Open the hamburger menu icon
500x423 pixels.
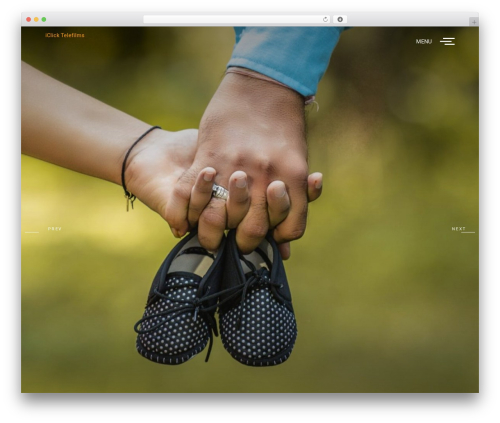(447, 41)
